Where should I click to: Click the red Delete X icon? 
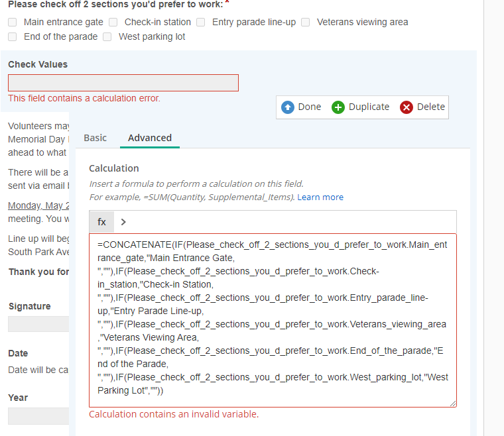(x=407, y=107)
